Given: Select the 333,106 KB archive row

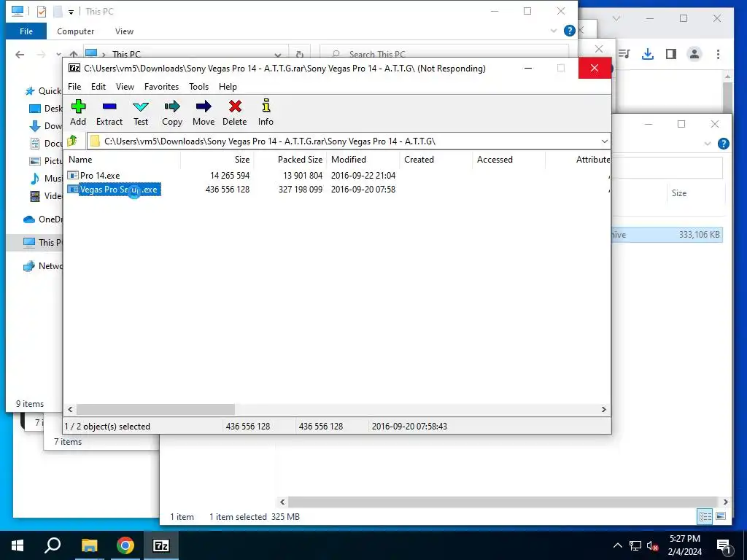Looking at the screenshot, I should click(667, 235).
